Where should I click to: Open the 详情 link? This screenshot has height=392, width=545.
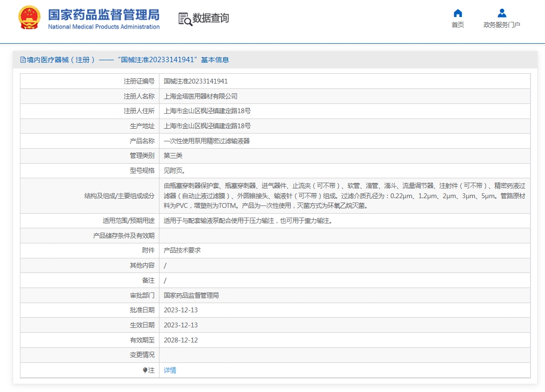tap(170, 370)
